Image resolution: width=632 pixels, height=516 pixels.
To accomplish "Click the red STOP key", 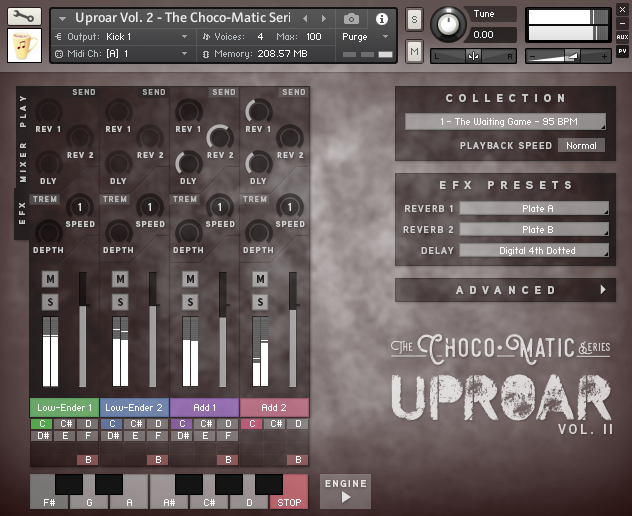I will 289,492.
